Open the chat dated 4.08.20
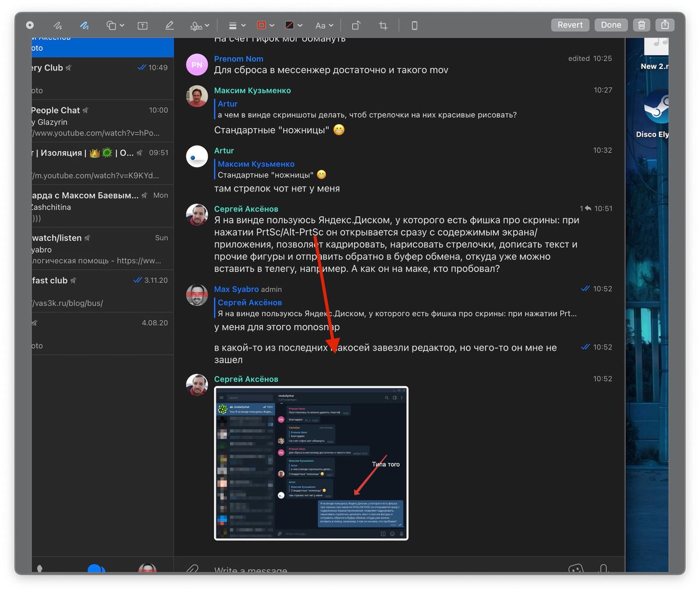 tap(103, 334)
